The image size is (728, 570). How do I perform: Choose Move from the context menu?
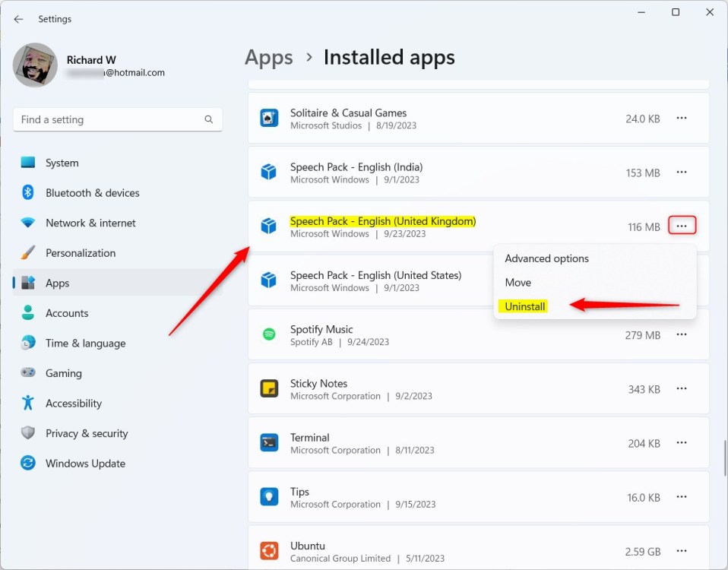(x=595, y=283)
